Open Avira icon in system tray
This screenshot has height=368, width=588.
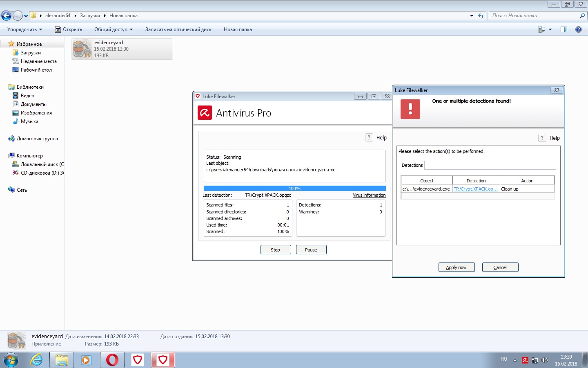click(525, 360)
